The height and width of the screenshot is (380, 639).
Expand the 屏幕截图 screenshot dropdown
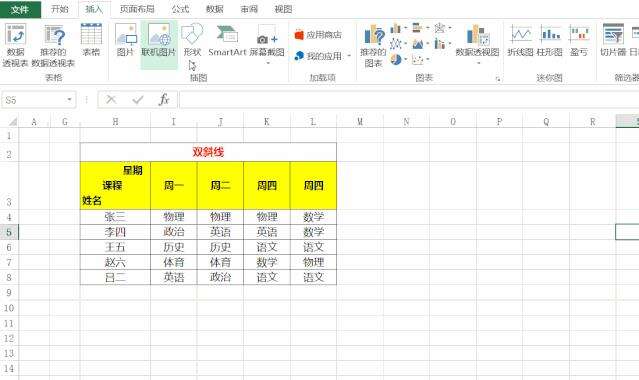click(x=267, y=63)
